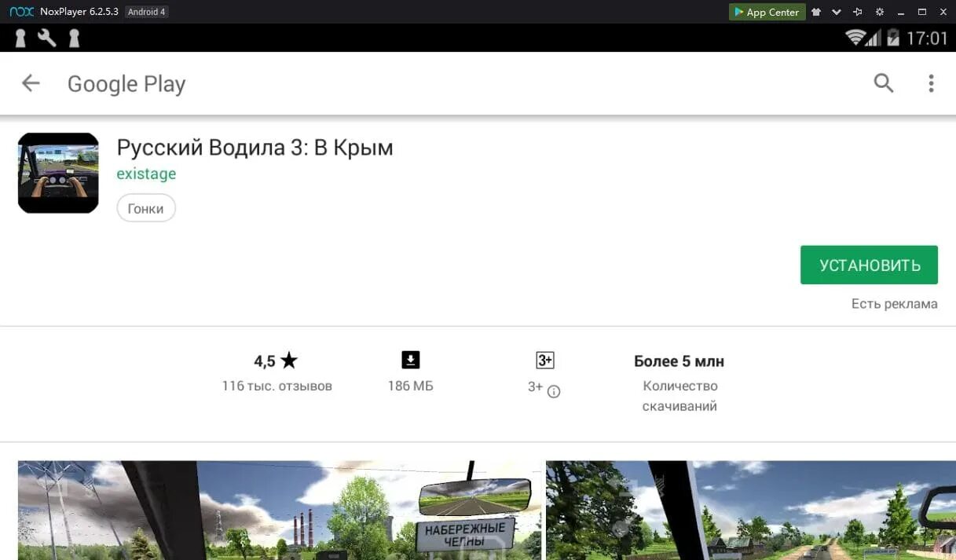
Task: Open the App Center button
Action: click(x=767, y=12)
